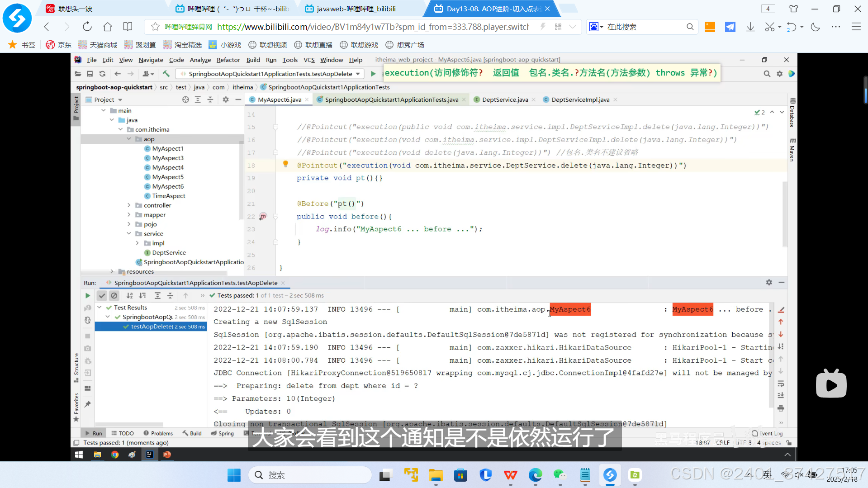Expand the impl folder
This screenshot has width=868, height=488.
click(x=138, y=243)
